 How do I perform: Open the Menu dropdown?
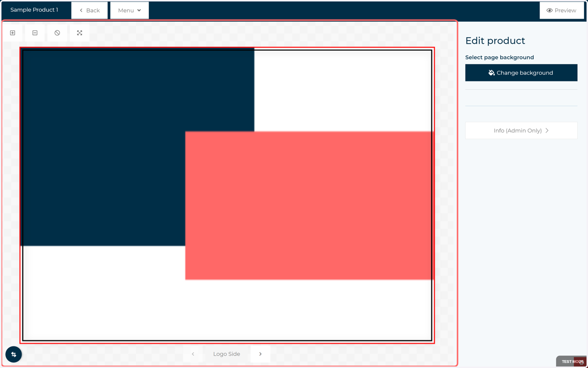(x=129, y=10)
